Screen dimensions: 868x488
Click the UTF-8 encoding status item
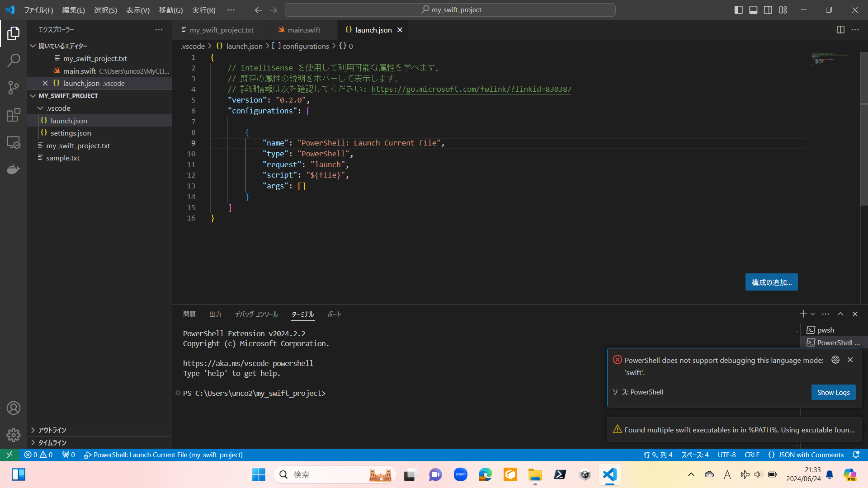click(726, 455)
